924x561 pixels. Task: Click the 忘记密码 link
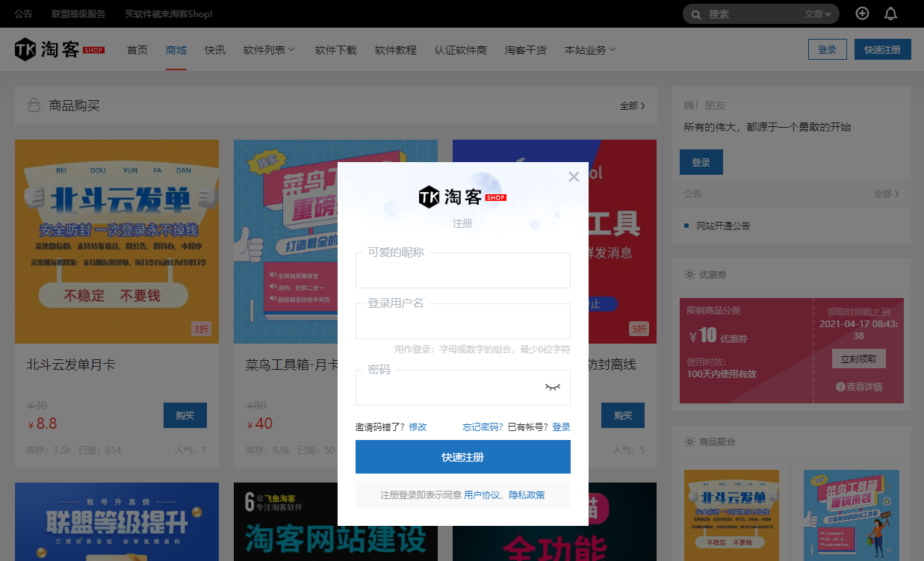point(483,427)
